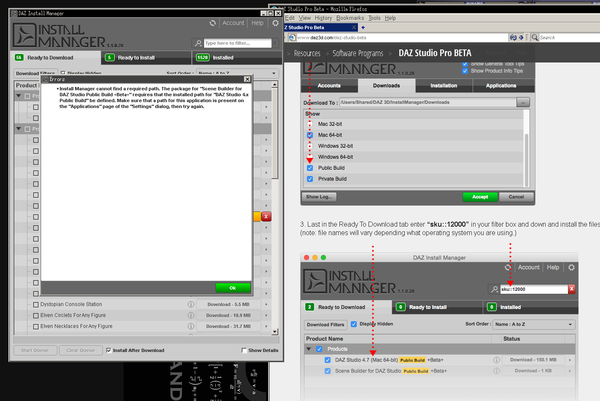
Task: Click product list scrollbar up arrow
Action: [274, 84]
